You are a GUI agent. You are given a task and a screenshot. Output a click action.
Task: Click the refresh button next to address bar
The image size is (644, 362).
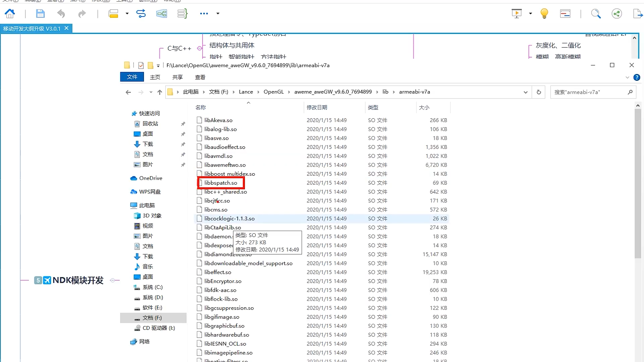click(x=539, y=92)
